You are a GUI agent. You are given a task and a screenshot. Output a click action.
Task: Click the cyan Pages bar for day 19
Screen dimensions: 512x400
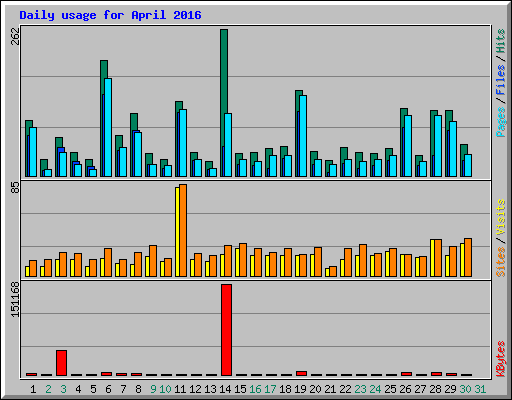pyautogui.click(x=303, y=136)
